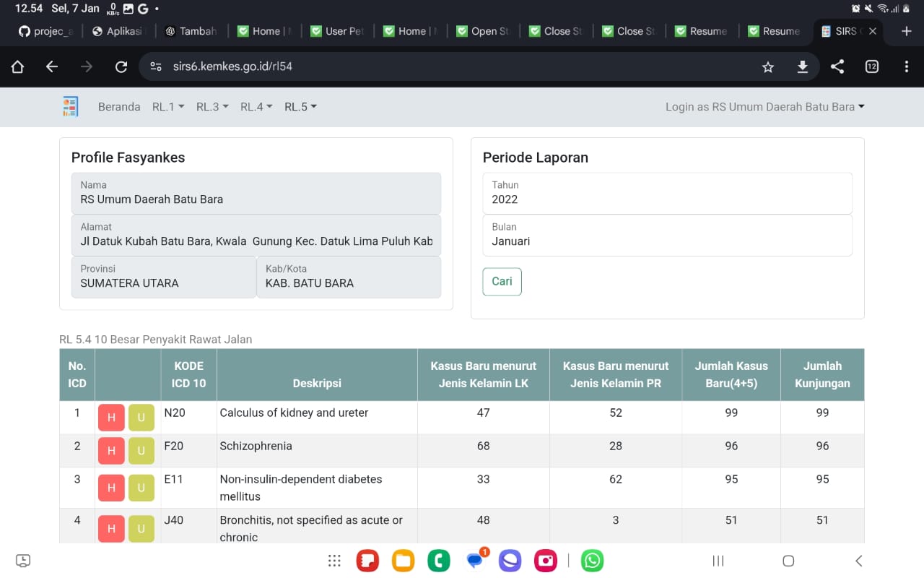Click 'Calculus of kidney and ureter' cell
The height and width of the screenshot is (578, 924).
point(317,418)
